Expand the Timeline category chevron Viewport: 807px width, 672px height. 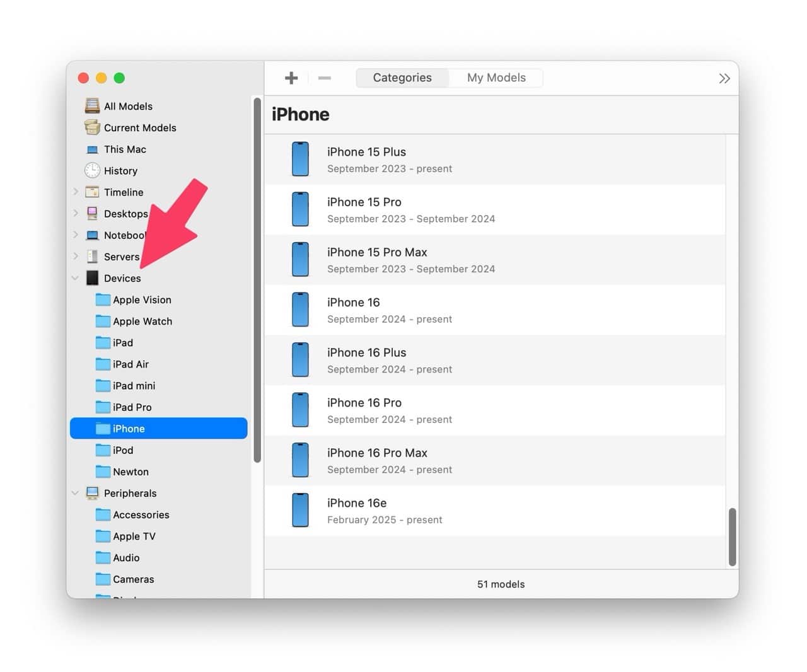pyautogui.click(x=76, y=192)
